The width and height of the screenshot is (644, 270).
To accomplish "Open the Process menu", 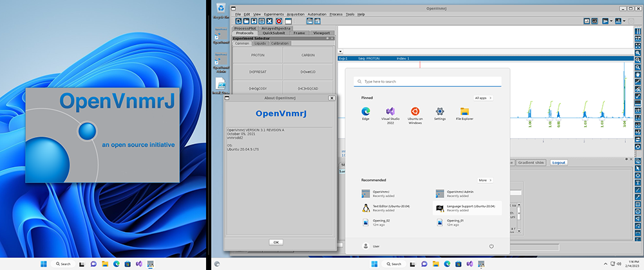I will coord(336,14).
